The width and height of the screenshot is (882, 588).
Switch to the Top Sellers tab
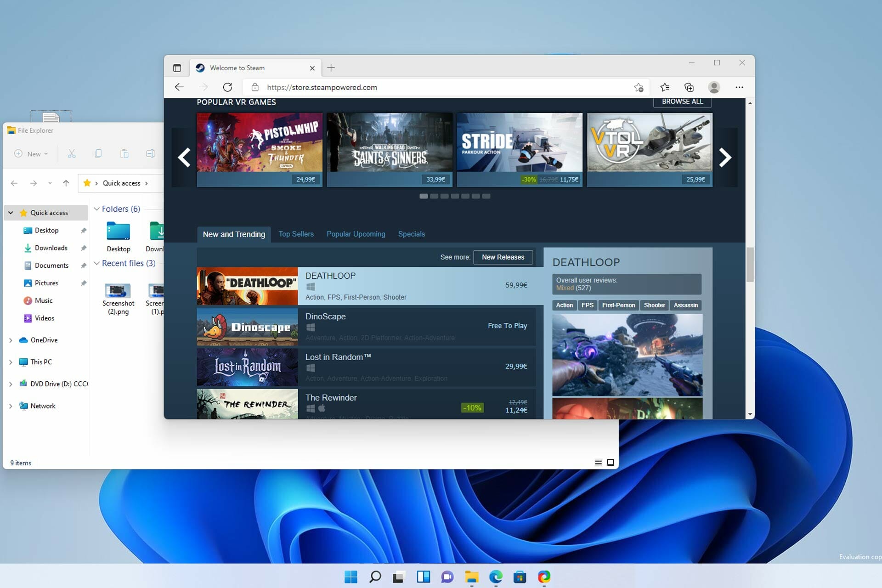click(296, 234)
